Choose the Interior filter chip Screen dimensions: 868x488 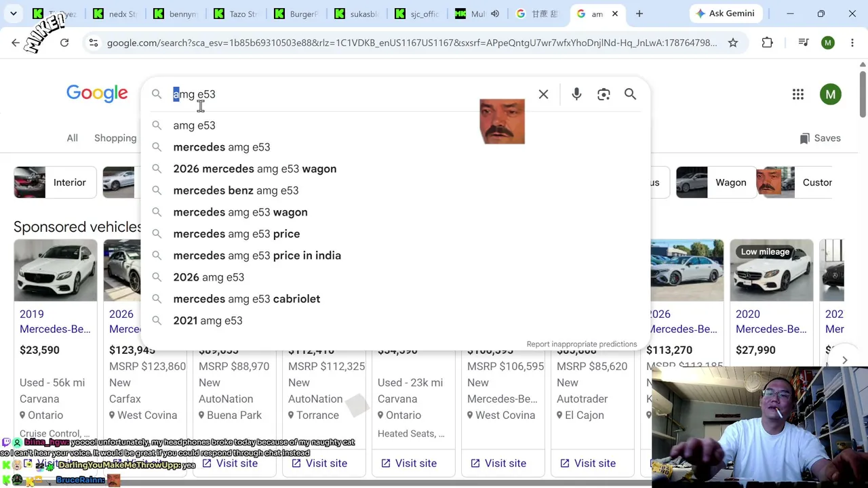pos(54,182)
